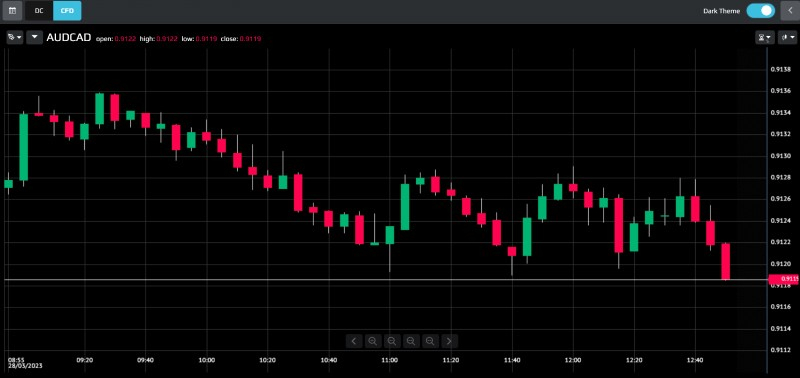Click the 0.9134 price axis label
800x378 pixels.
click(780, 113)
